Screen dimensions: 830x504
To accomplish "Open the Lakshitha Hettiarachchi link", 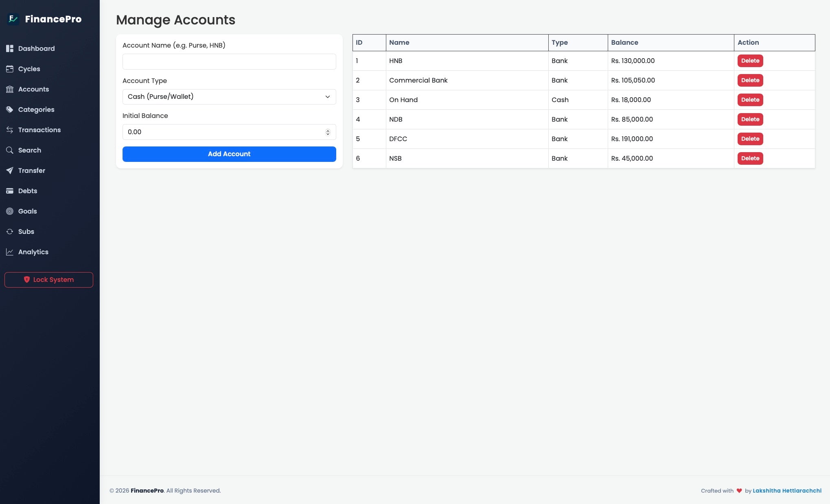I will [x=787, y=491].
